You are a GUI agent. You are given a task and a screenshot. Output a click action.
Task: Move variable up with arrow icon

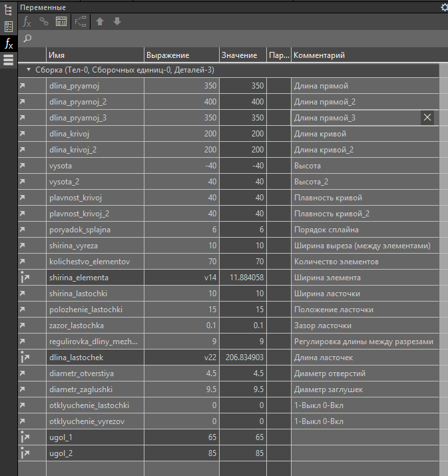pyautogui.click(x=100, y=21)
